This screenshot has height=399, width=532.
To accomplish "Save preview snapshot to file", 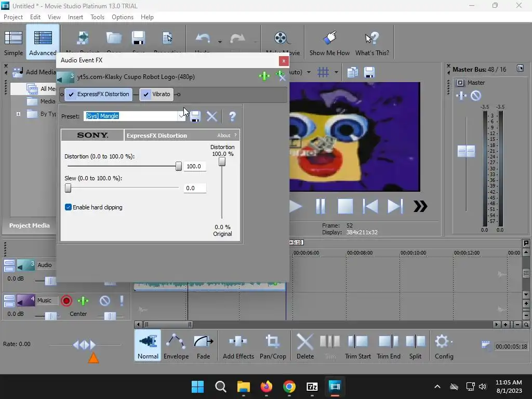I will [x=369, y=72].
